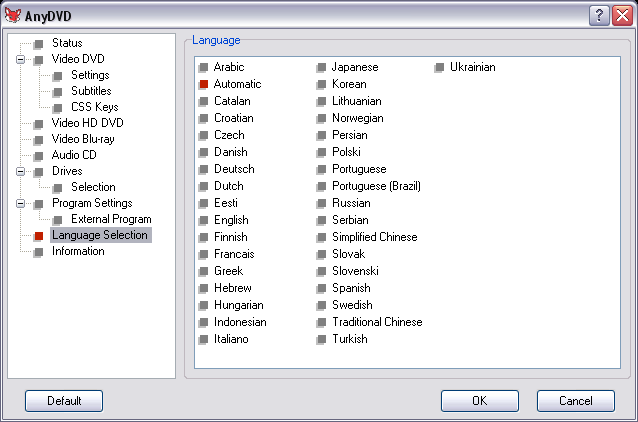Click the square icon next to Video Blu-ray
This screenshot has width=638, height=422.
coord(39,140)
